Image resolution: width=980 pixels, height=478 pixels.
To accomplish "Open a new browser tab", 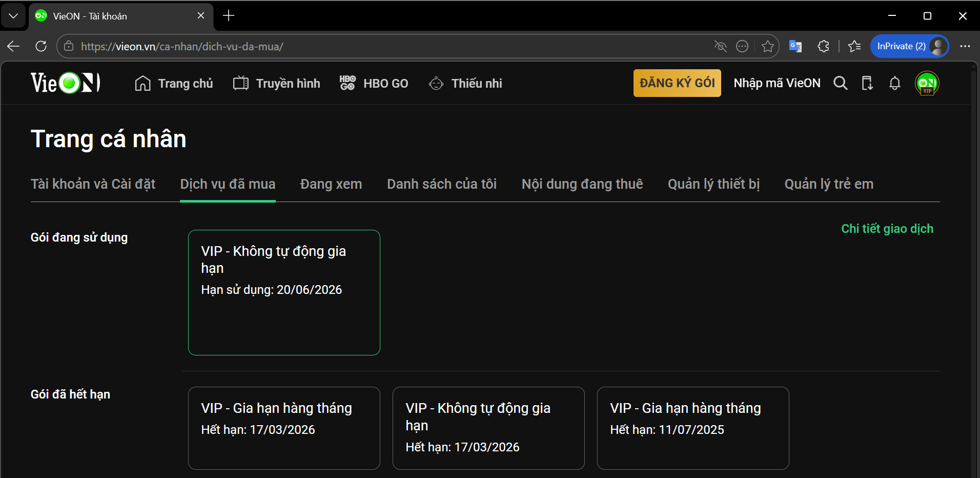I will pos(229,16).
